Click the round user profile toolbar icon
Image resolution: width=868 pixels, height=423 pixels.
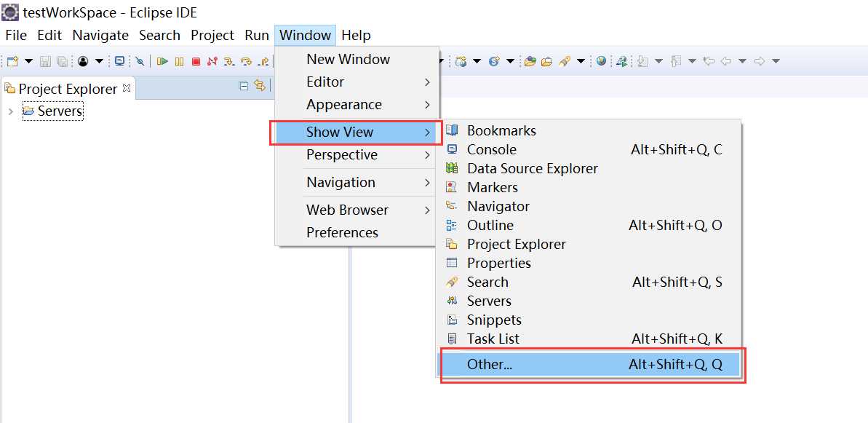(83, 61)
